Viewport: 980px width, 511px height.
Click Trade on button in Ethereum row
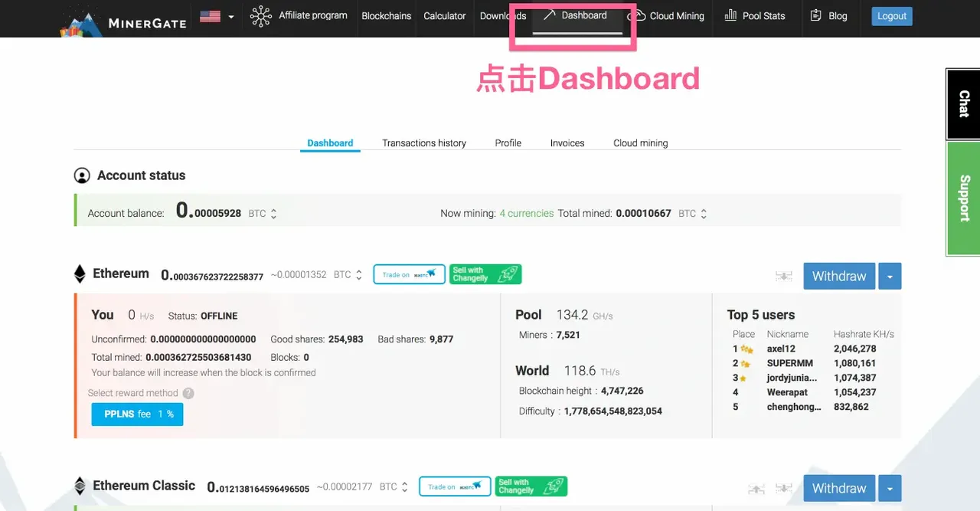[x=410, y=274]
